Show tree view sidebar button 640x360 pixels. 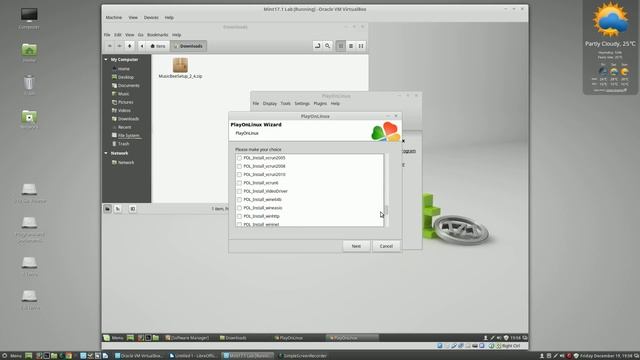[x=118, y=209]
